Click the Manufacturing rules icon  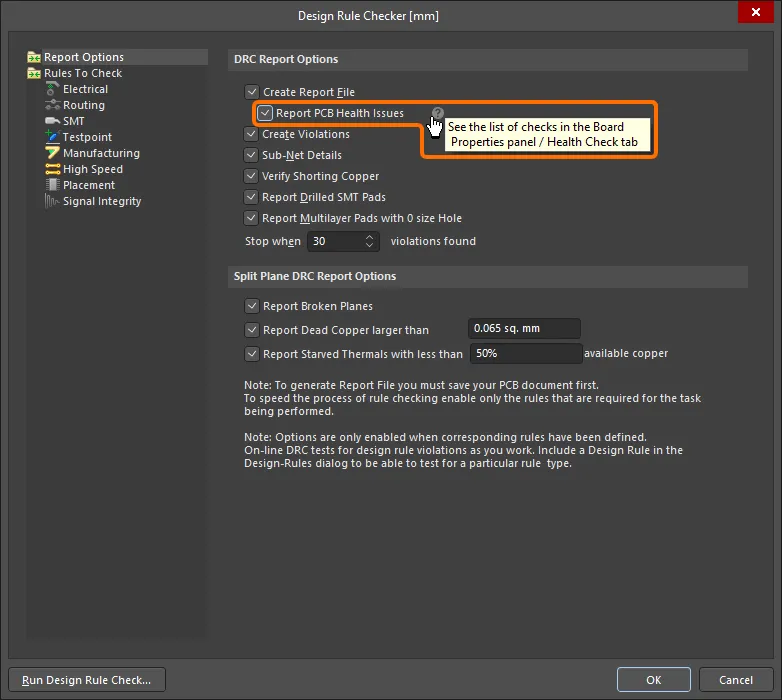[x=52, y=153]
